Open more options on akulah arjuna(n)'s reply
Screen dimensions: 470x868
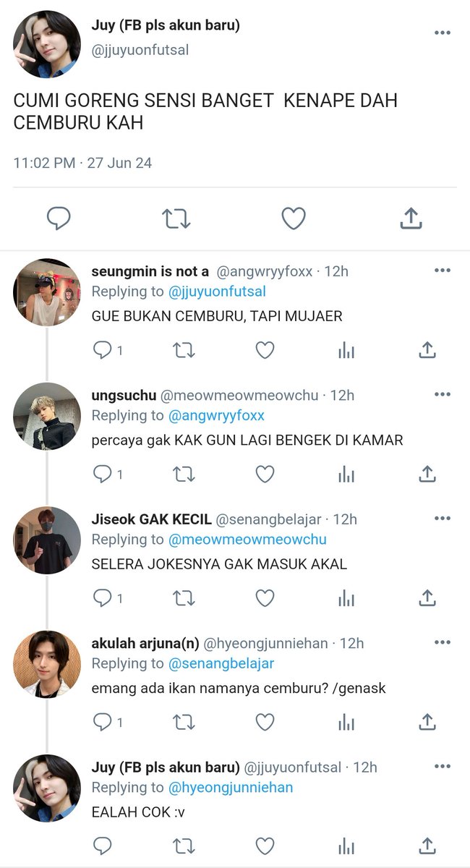[x=443, y=642]
